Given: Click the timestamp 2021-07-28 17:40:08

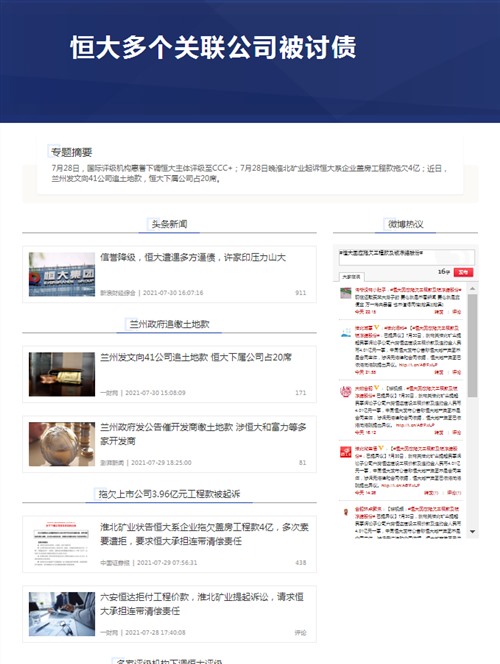Looking at the screenshot, I should (x=155, y=632).
